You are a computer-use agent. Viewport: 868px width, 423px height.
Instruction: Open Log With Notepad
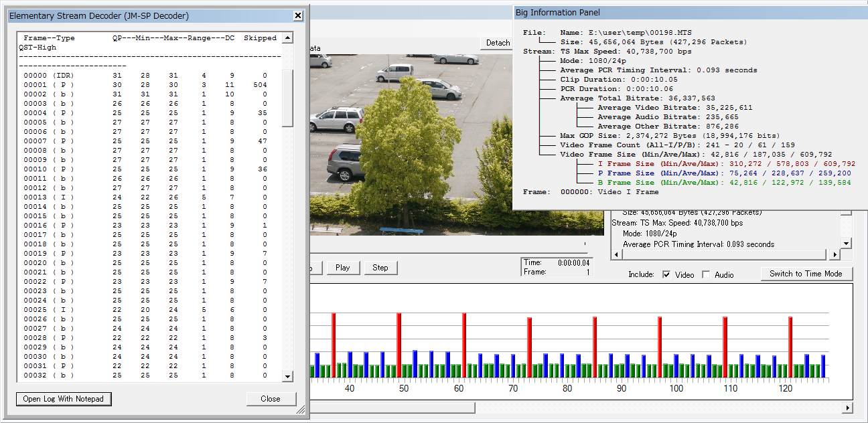(x=64, y=399)
